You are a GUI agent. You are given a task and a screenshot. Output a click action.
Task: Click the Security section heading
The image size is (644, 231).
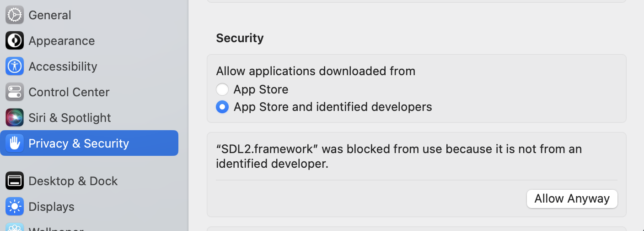[240, 38]
